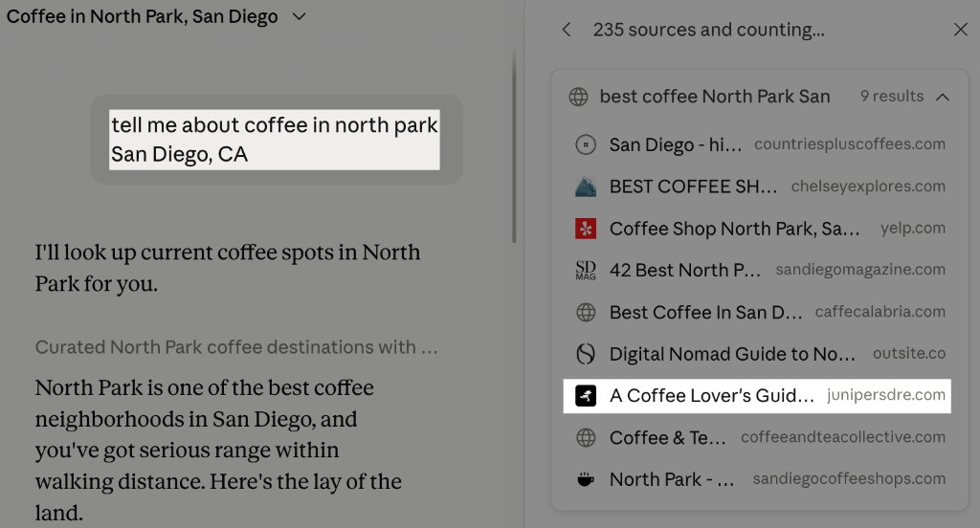Click the conversation title Coffee in North Park

coord(142,16)
